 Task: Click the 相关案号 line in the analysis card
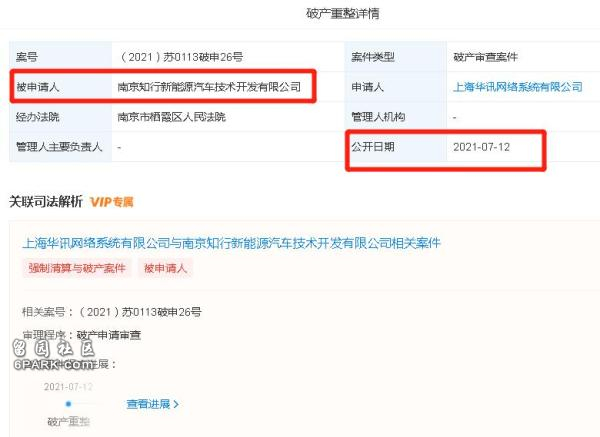112,312
